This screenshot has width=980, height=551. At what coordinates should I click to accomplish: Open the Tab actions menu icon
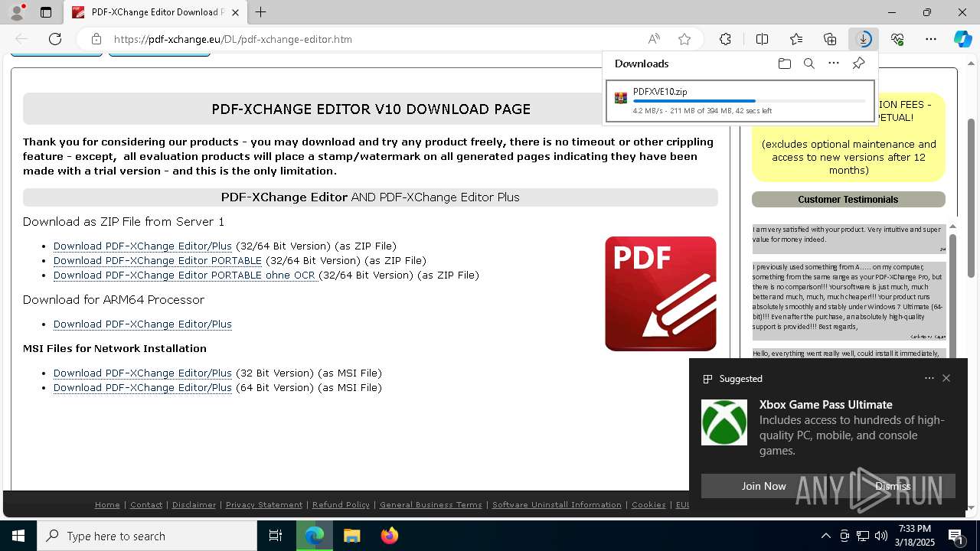(46, 12)
